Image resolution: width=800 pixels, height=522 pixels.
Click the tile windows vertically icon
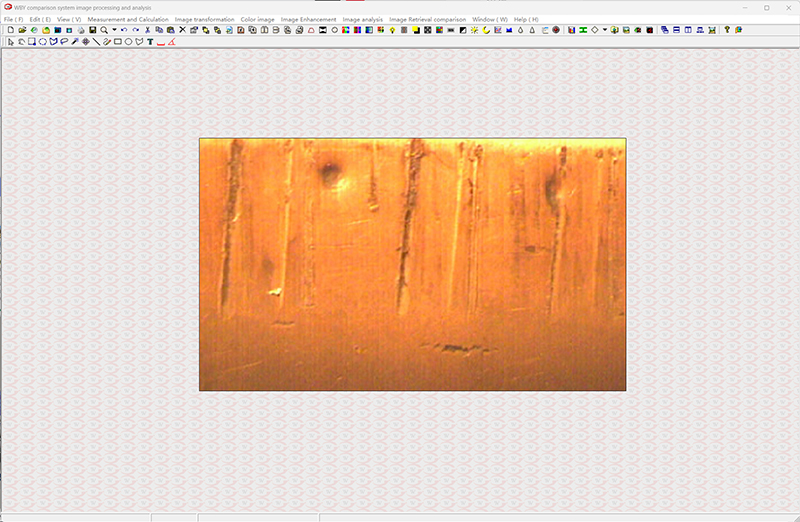688,30
